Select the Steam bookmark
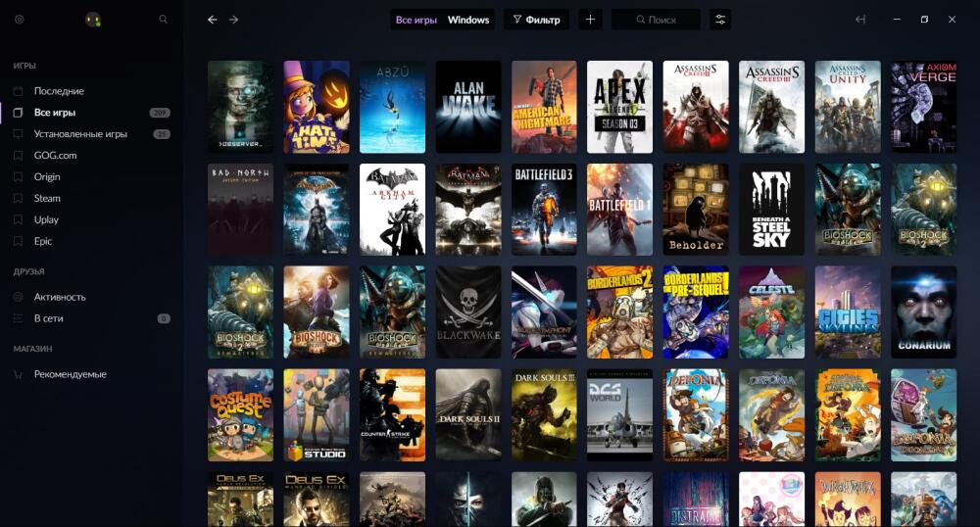The height and width of the screenshot is (527, 980). pos(47,198)
